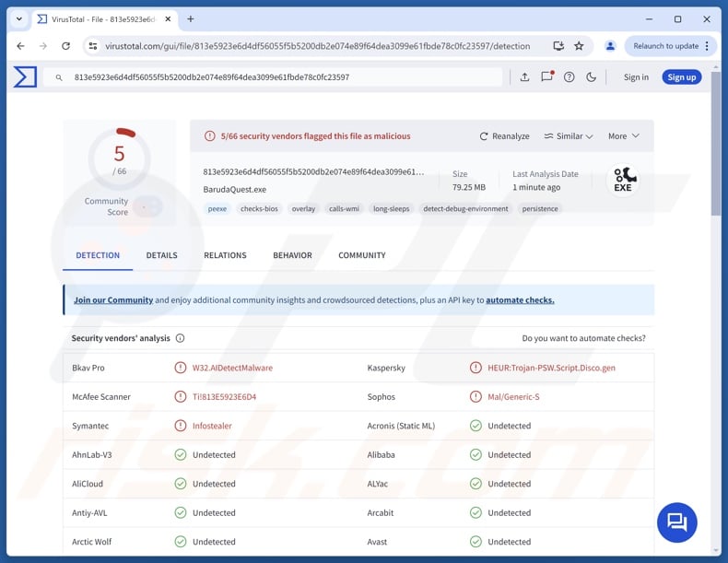Switch to the DETAILS tab

(x=161, y=255)
